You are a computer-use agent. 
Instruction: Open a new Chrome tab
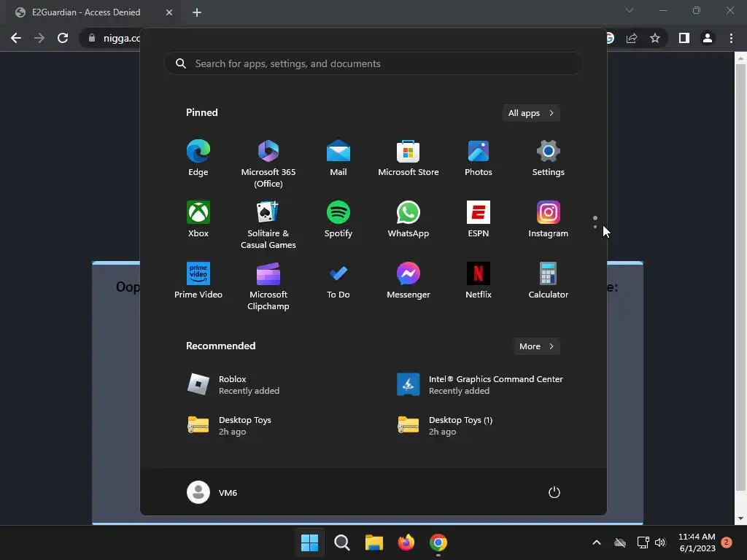pos(197,12)
